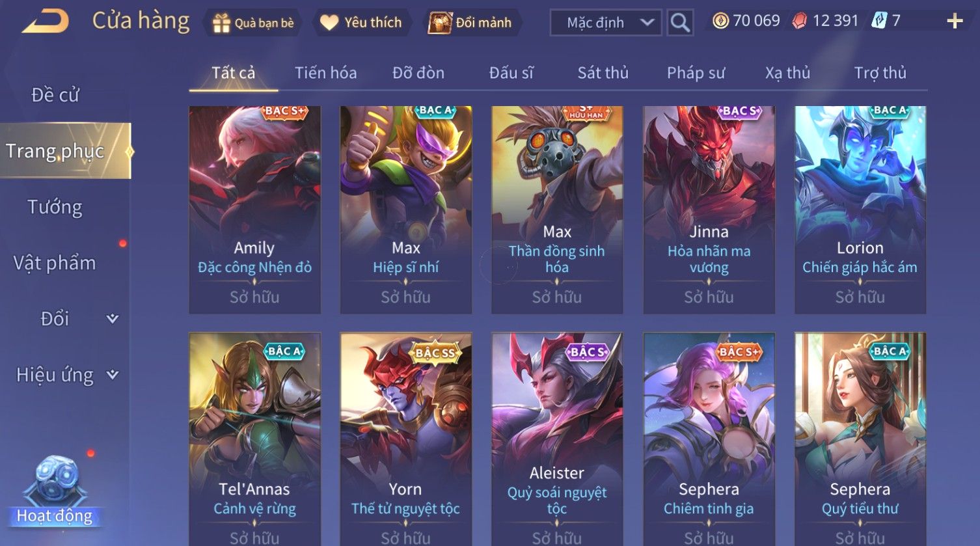Open the search magnifier icon
The image size is (980, 546).
point(680,23)
